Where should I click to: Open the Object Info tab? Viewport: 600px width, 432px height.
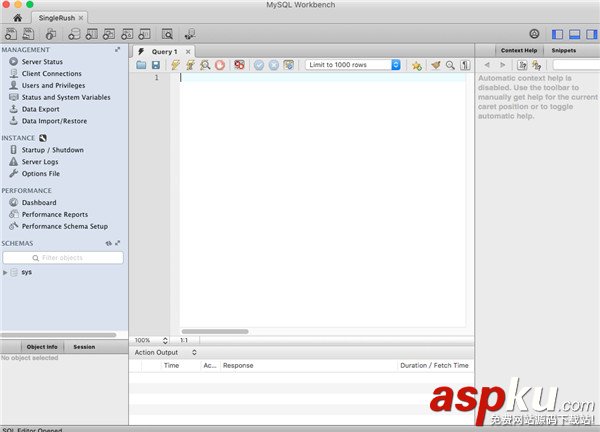tap(42, 347)
